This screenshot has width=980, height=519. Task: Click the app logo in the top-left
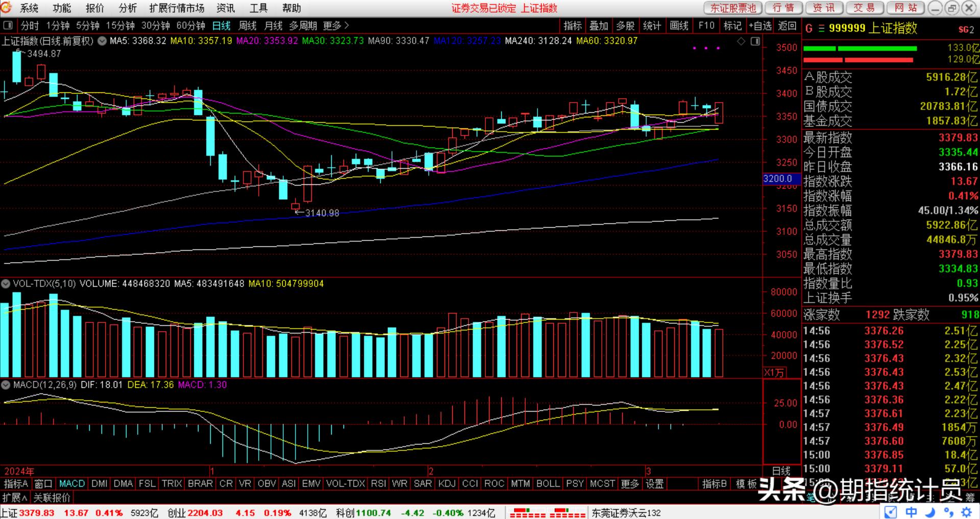[x=6, y=8]
